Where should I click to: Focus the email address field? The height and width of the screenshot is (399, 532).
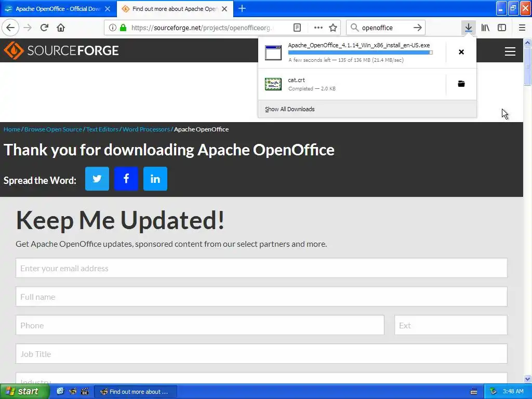(262, 268)
